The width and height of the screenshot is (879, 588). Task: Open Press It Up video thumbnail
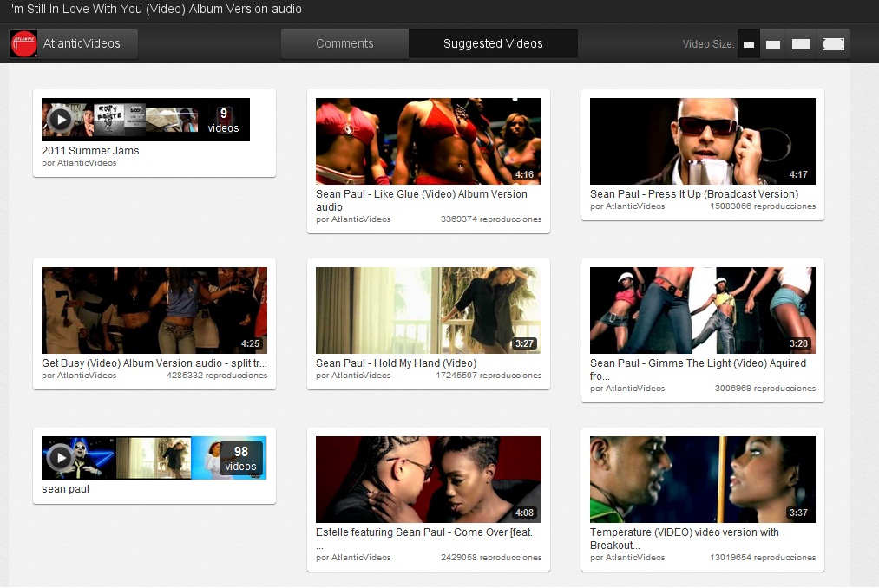click(x=702, y=141)
